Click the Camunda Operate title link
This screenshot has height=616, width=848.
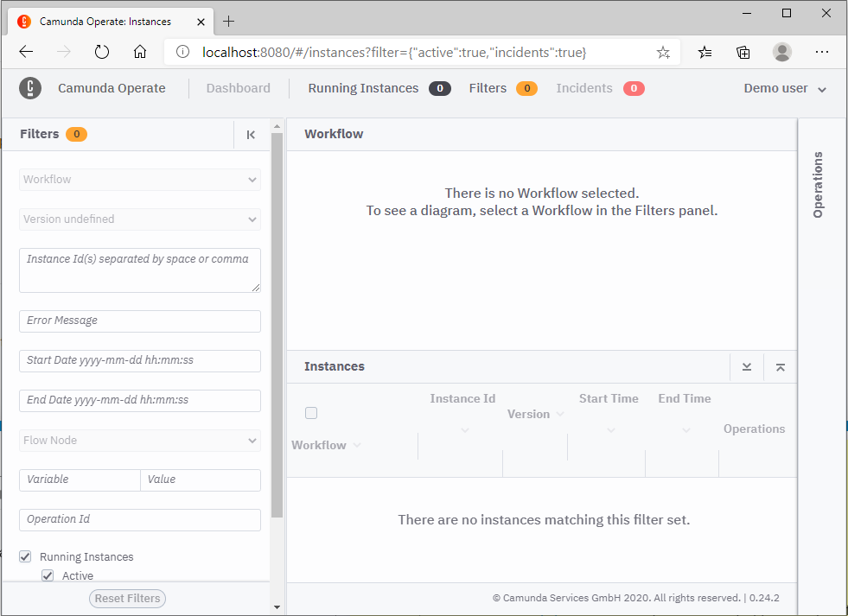click(112, 88)
